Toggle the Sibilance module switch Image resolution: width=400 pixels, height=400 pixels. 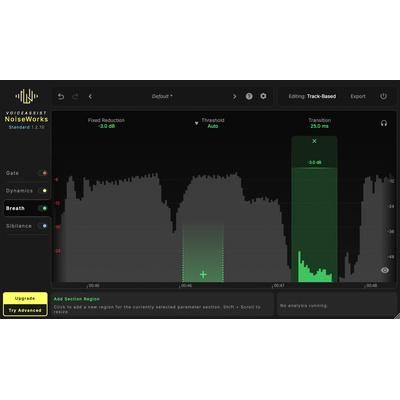[x=43, y=226]
